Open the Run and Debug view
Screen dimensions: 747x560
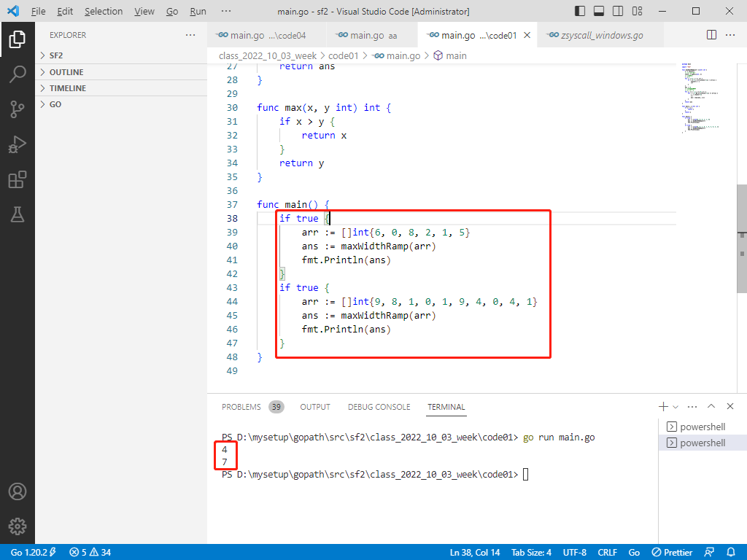18,144
